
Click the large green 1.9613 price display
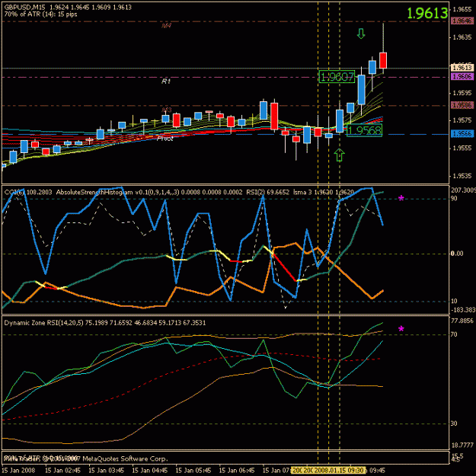tap(427, 13)
